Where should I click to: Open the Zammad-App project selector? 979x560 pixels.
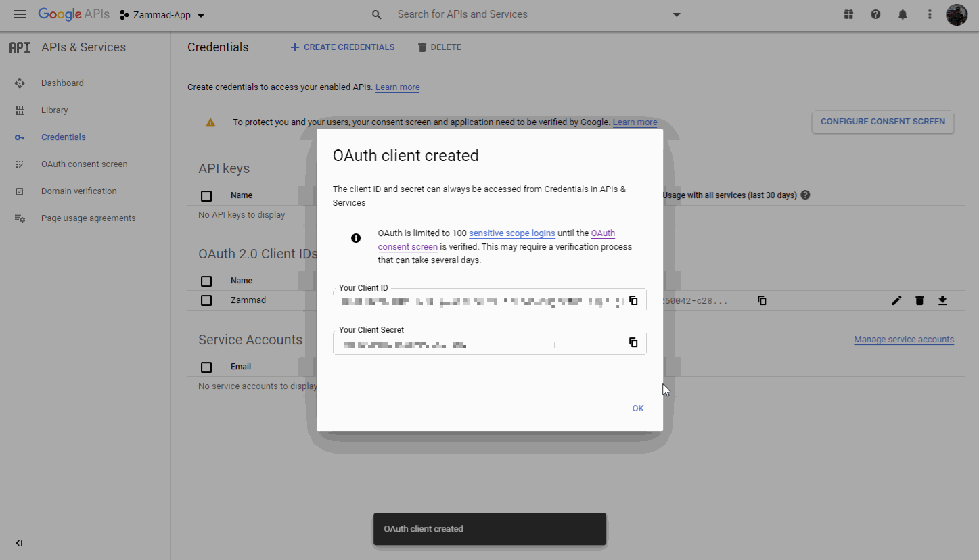[162, 15]
